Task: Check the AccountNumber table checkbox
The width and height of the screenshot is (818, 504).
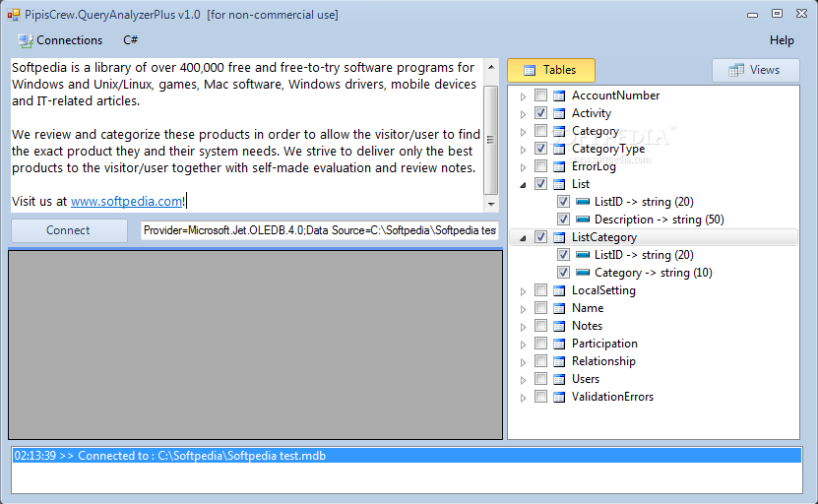Action: [x=541, y=94]
